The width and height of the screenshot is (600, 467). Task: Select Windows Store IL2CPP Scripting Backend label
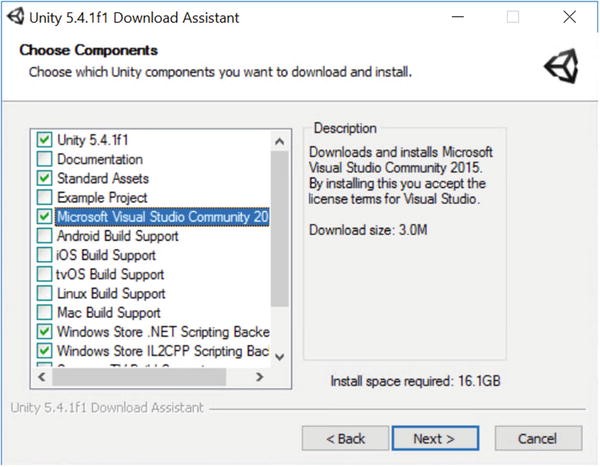click(163, 351)
